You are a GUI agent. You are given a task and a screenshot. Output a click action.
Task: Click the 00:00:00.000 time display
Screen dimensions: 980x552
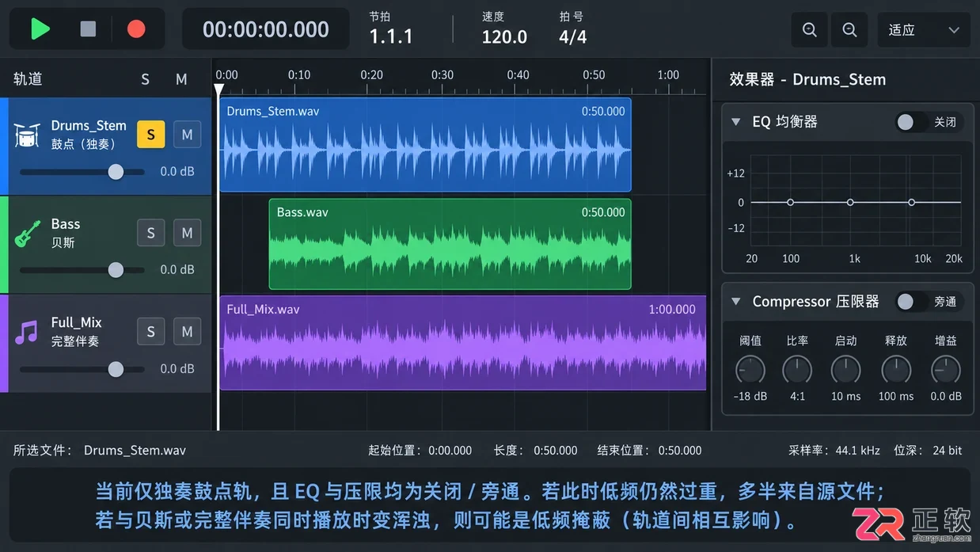pyautogui.click(x=266, y=29)
